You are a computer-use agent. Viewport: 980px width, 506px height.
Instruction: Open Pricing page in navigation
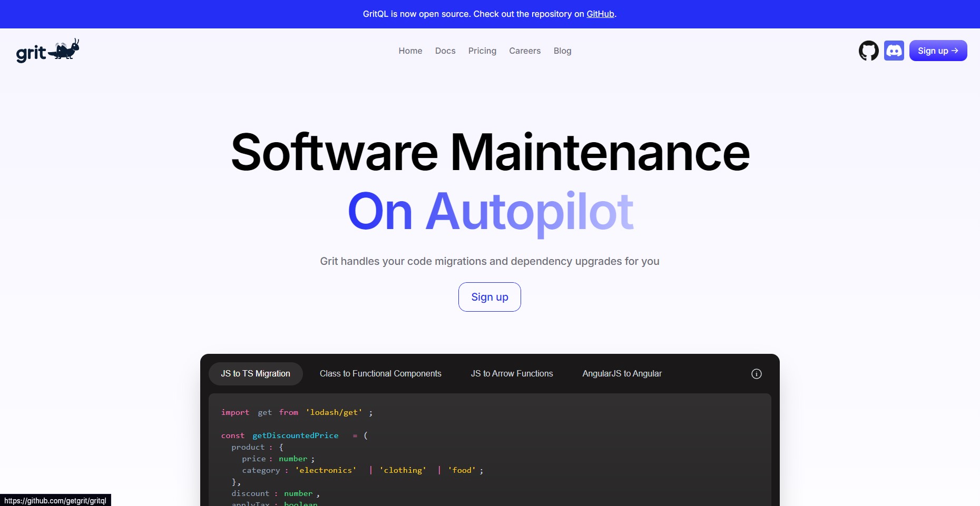coord(482,51)
